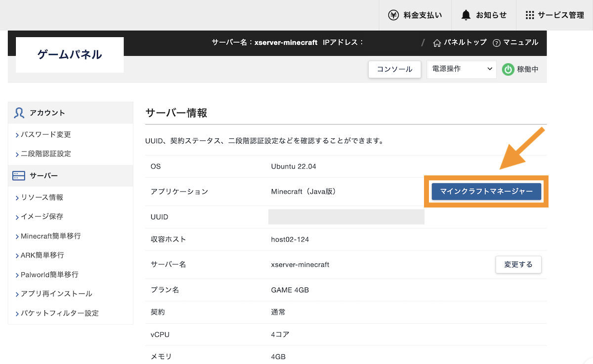Open Minecraft簡単移行 page
This screenshot has height=364, width=593.
point(50,236)
